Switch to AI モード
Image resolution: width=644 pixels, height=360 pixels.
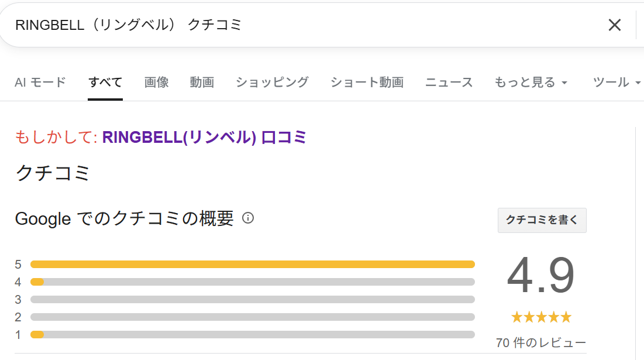[x=40, y=82]
